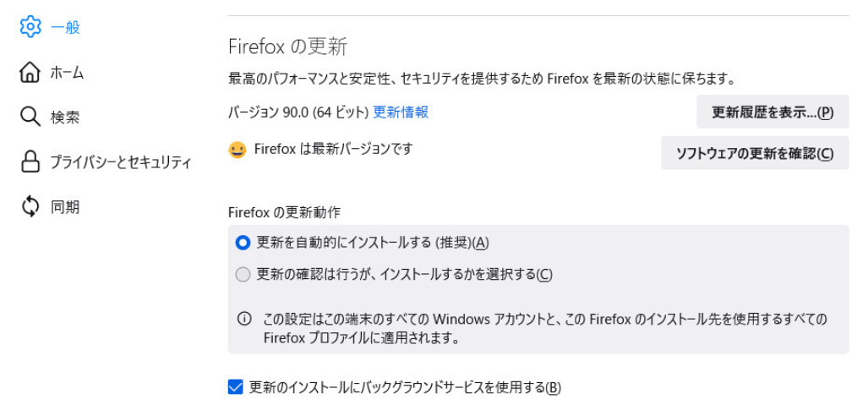Click the sync arrows icon for 同期
This screenshot has width=868, height=416.
pyautogui.click(x=30, y=206)
